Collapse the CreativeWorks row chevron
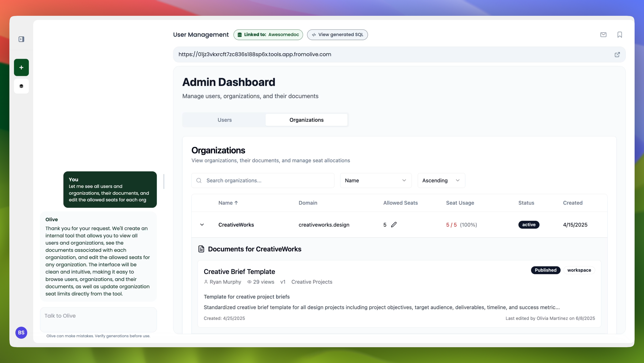 pos(202,225)
